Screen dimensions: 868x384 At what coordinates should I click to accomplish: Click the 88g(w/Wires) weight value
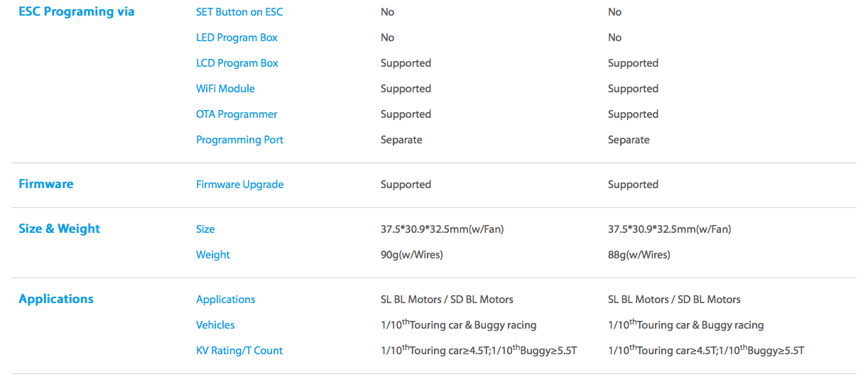click(639, 255)
